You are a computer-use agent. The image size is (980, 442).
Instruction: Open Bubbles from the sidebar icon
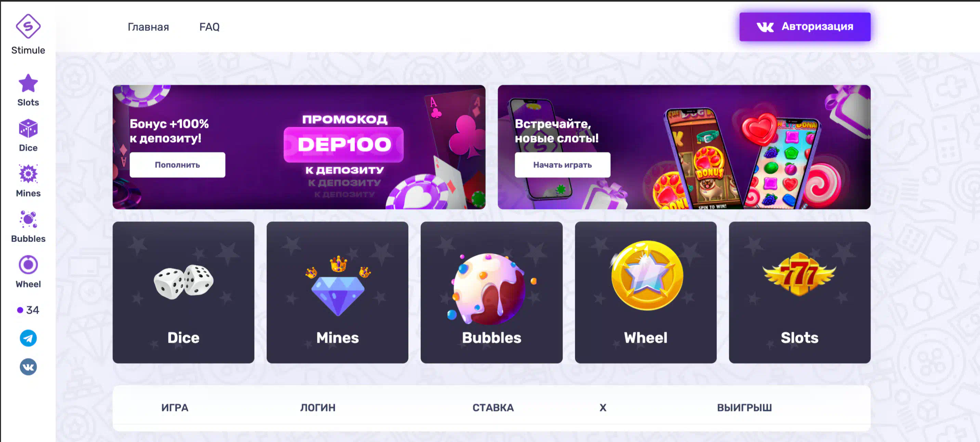coord(28,220)
